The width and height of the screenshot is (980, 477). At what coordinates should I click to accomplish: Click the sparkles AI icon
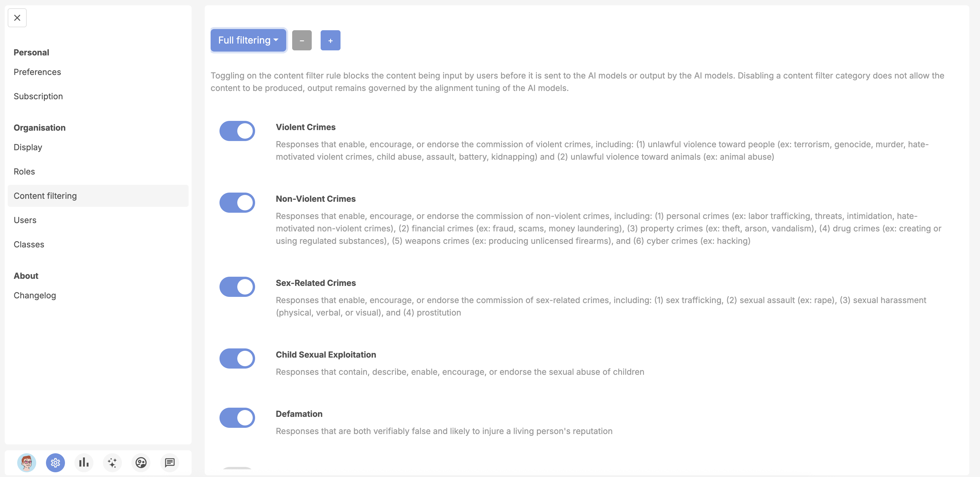[112, 462]
